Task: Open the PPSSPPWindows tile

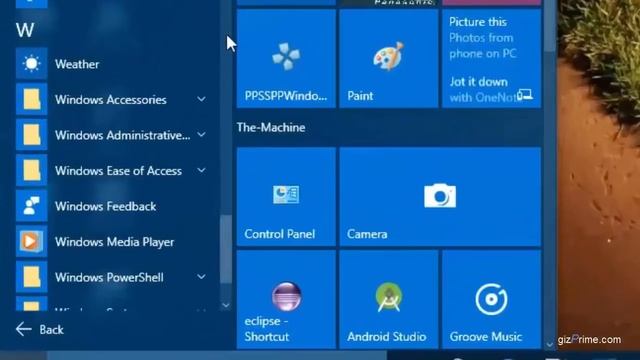Action: point(286,59)
